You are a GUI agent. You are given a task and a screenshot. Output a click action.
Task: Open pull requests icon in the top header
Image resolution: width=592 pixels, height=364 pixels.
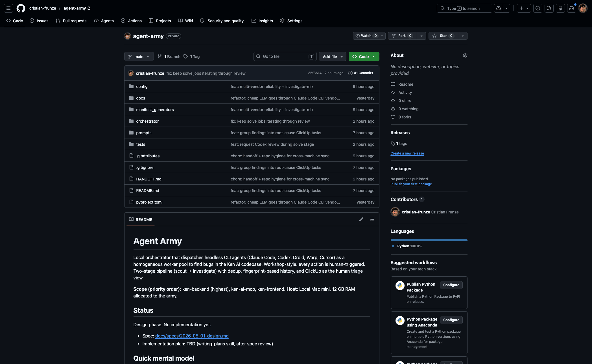click(x=549, y=8)
